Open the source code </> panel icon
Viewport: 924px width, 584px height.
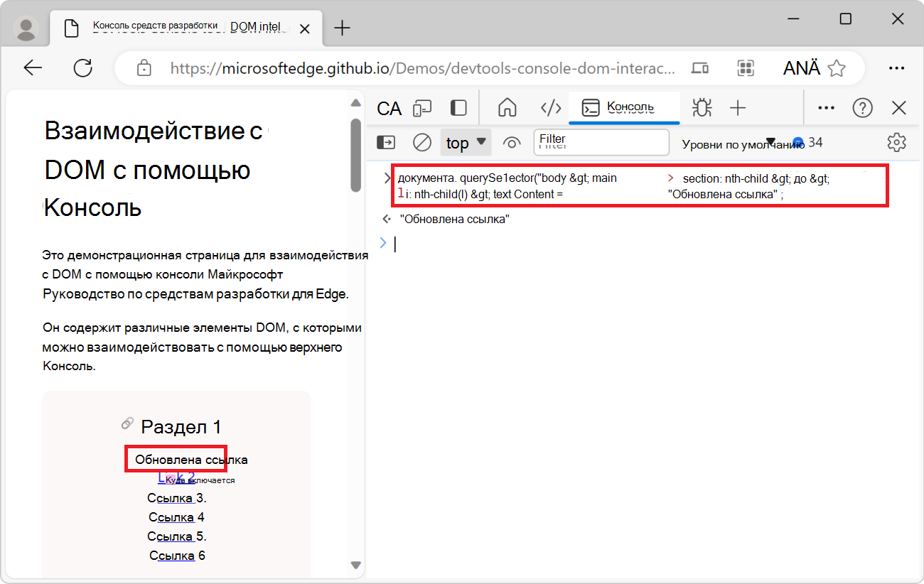(551, 108)
